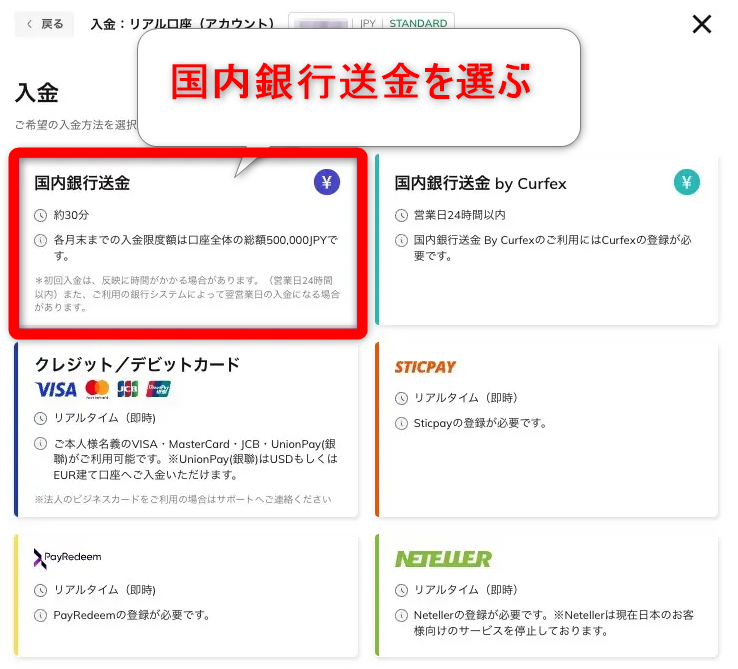Click the 入金：リアル口座 header title
Viewport: 738px width, 669px height.
coord(182,24)
